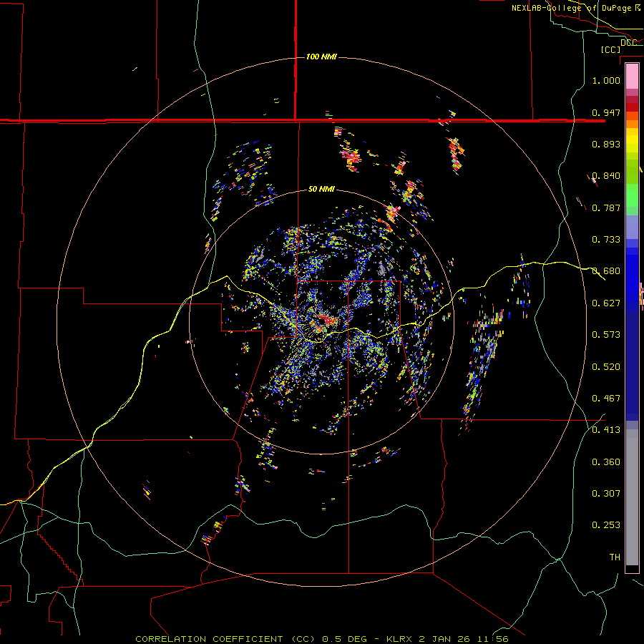Pick the pink segment of the color bar
Screen dimensions: 644x644
(632, 76)
